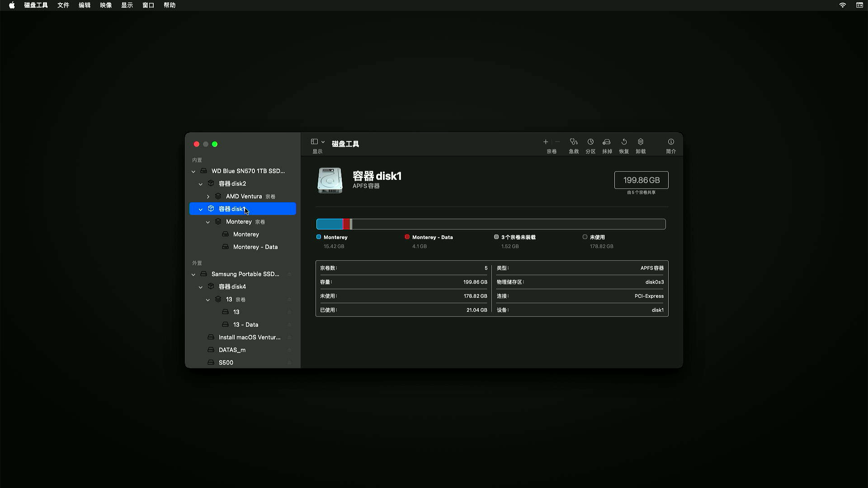Image resolution: width=868 pixels, height=488 pixels.
Task: Click the 已使用 21.04 GB value
Action: tap(477, 310)
